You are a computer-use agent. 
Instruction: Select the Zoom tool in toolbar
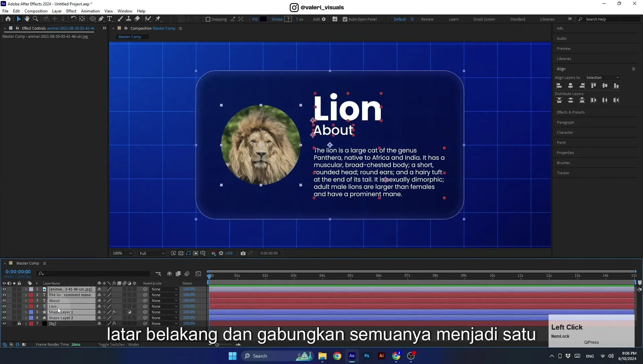pyautogui.click(x=35, y=19)
